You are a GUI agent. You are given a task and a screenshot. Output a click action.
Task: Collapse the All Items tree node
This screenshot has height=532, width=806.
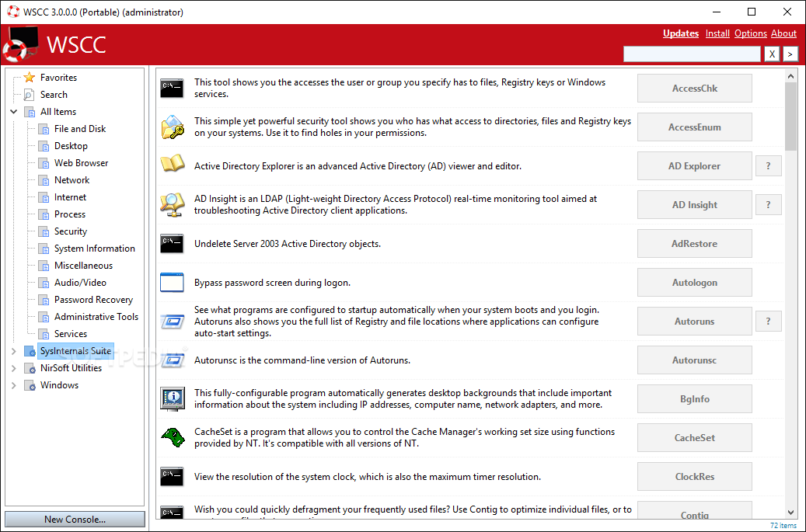click(x=13, y=111)
